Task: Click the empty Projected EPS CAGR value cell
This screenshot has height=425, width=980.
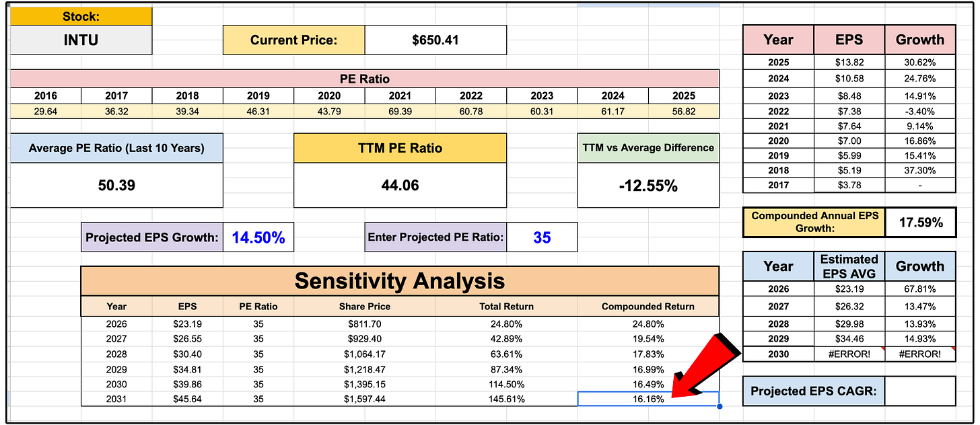Action: click(x=920, y=391)
